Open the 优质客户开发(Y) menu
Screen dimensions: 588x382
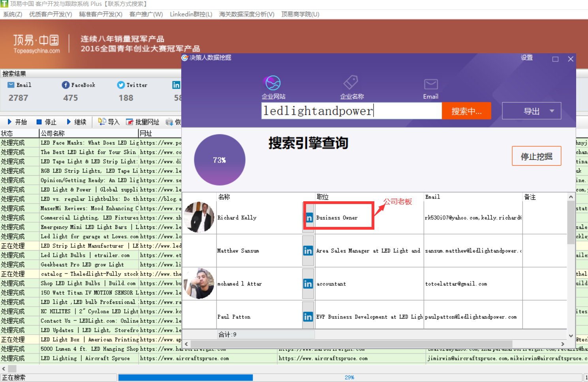[51, 14]
